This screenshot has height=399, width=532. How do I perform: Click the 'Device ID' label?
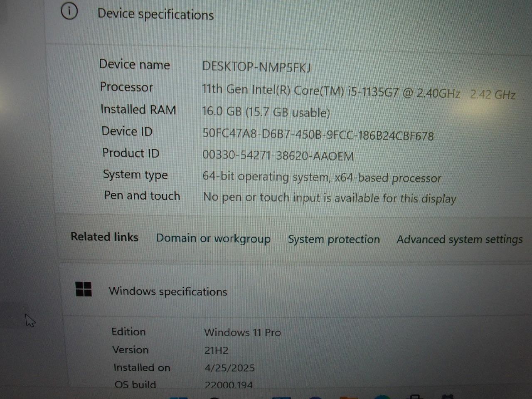pos(127,131)
